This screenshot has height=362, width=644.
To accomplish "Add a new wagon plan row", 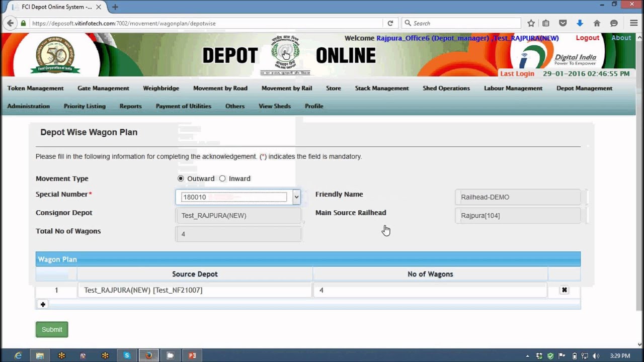I will pyautogui.click(x=43, y=304).
